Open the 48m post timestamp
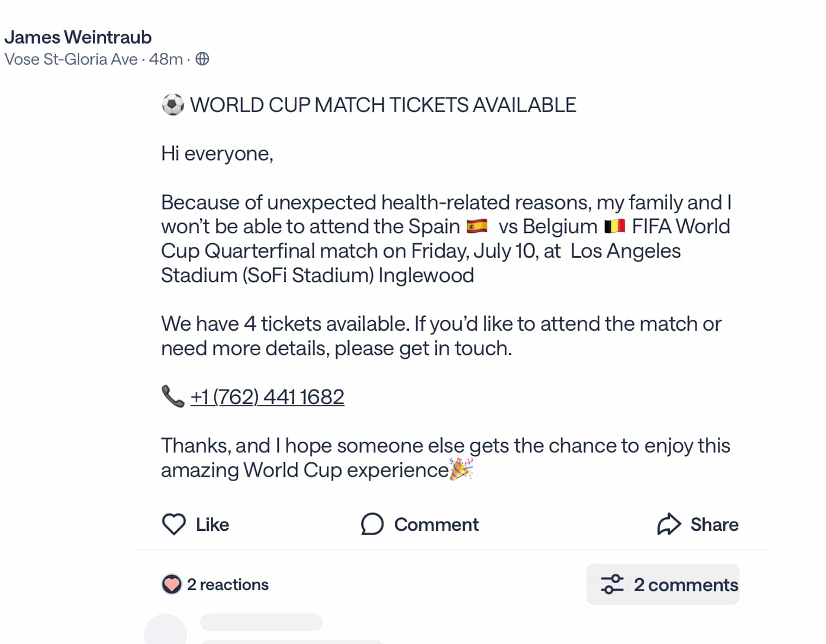Screen dimensions: 826x644 166,59
